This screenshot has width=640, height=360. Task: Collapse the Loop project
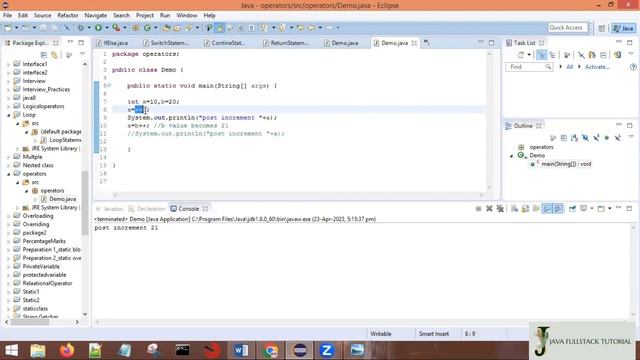tap(9, 115)
